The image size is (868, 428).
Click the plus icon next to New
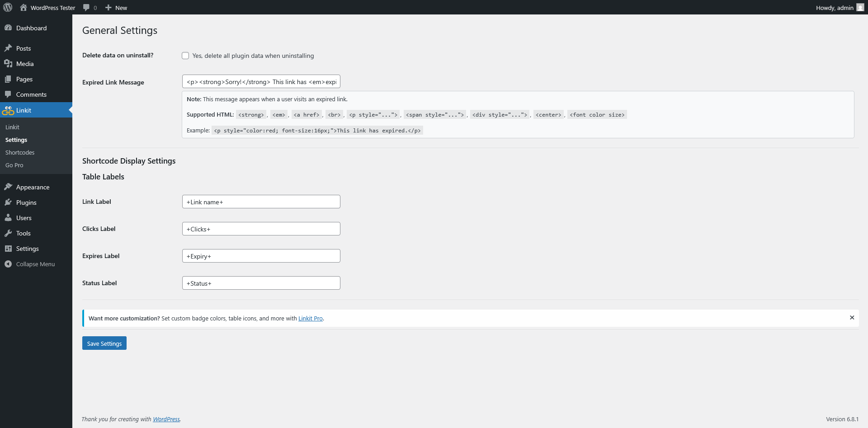tap(108, 8)
